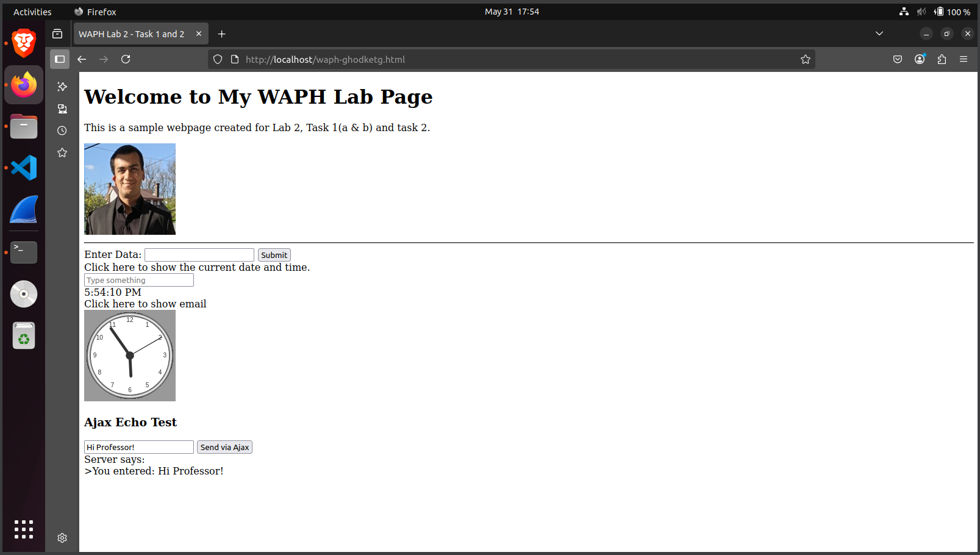980x555 pixels.
Task: Open a new tab
Action: point(222,34)
